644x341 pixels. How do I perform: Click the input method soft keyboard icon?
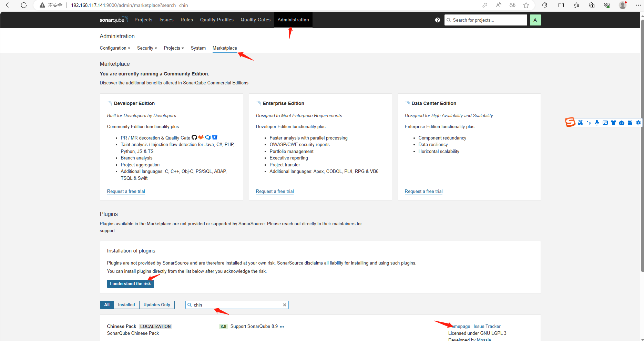pos(605,123)
